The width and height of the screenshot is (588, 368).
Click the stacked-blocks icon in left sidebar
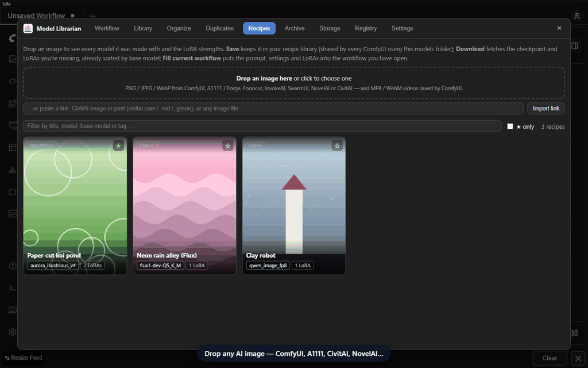point(13,214)
